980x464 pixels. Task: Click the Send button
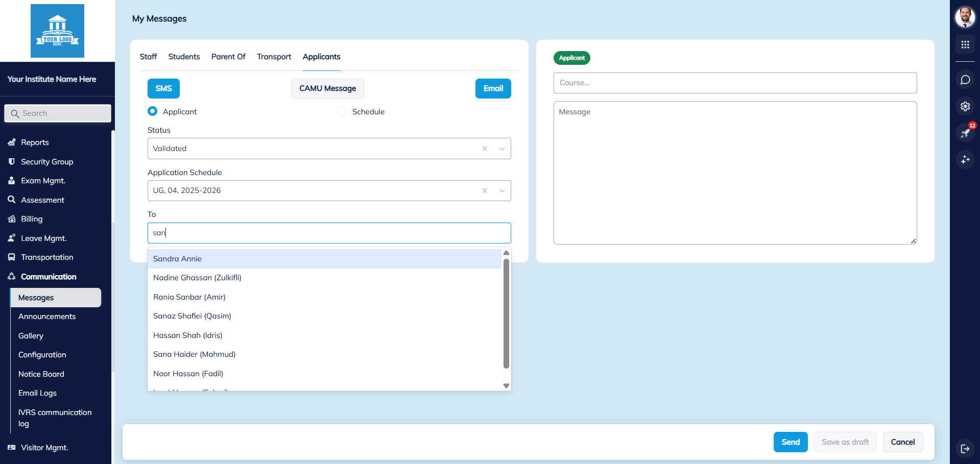791,442
